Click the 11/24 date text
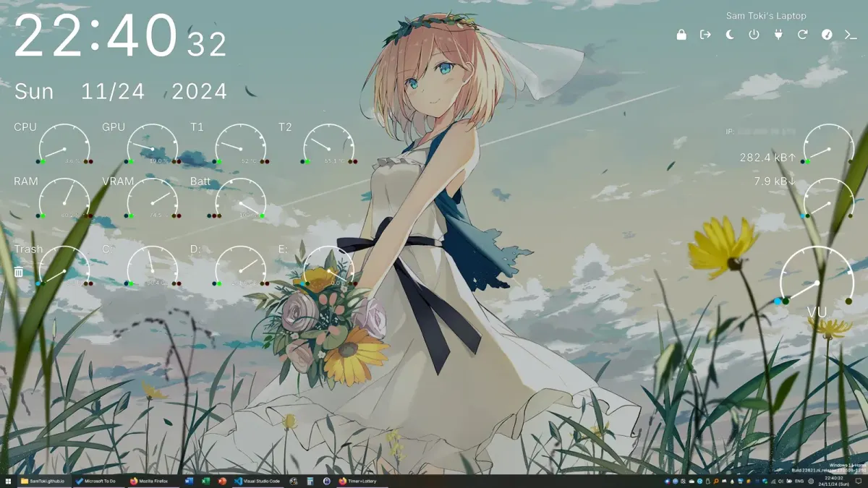868x488 pixels. coord(112,92)
